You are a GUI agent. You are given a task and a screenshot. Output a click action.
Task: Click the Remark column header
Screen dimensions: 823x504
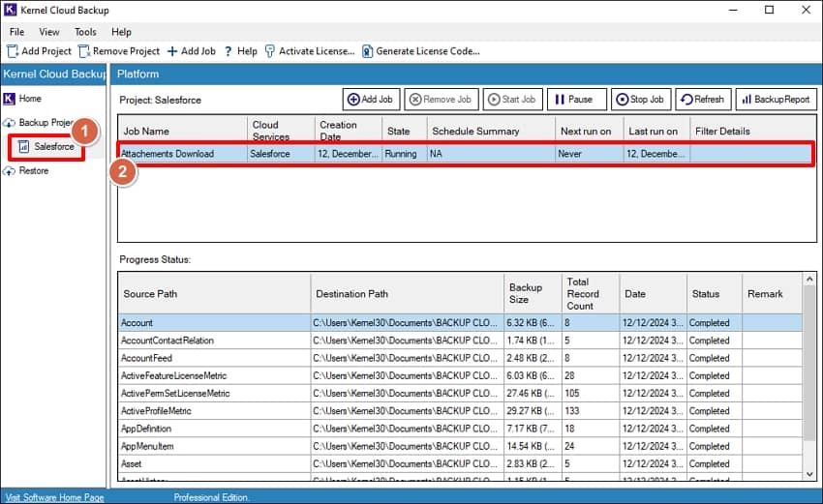click(772, 294)
